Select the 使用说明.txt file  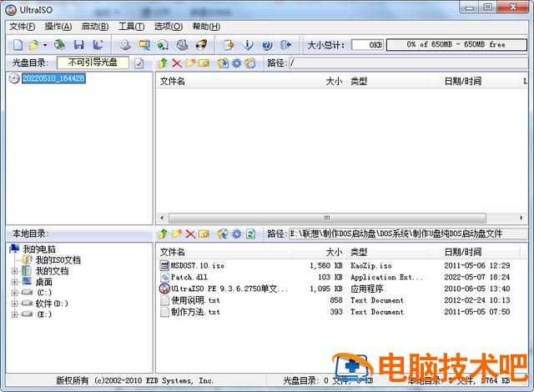point(195,300)
